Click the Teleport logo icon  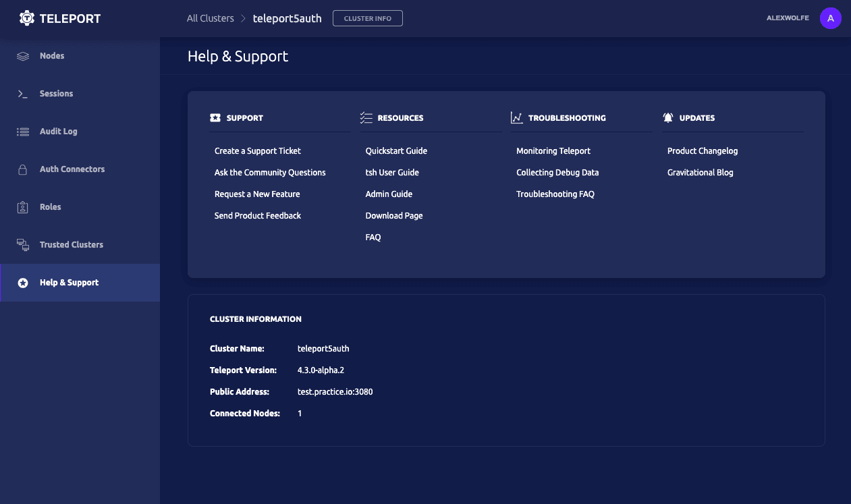click(x=27, y=18)
